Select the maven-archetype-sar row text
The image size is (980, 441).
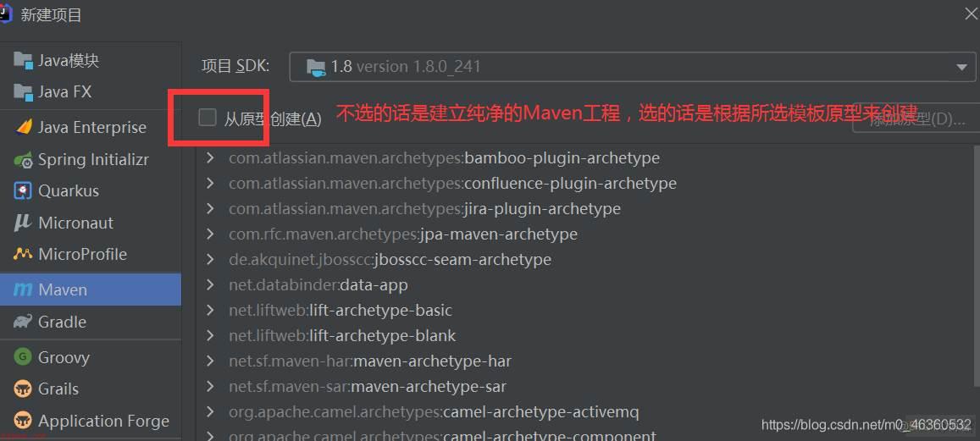pos(368,387)
